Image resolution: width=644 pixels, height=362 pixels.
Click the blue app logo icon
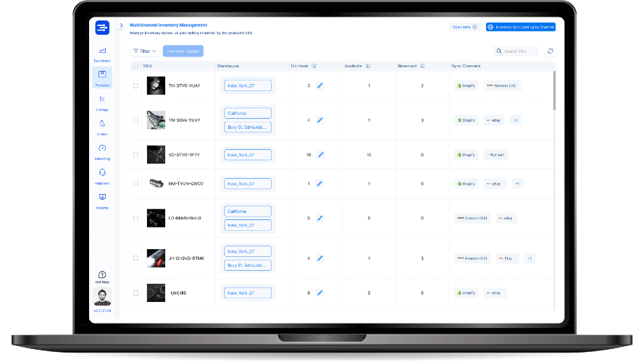click(x=102, y=28)
